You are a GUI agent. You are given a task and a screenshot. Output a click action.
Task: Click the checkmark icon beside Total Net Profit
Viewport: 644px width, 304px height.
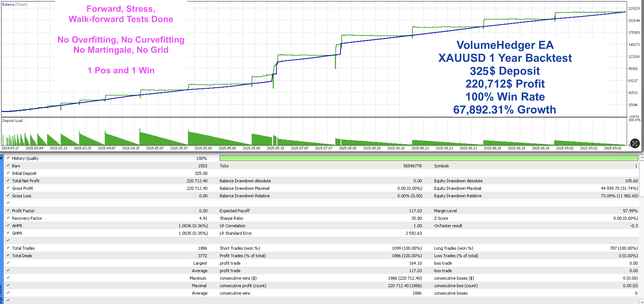[x=8, y=180]
